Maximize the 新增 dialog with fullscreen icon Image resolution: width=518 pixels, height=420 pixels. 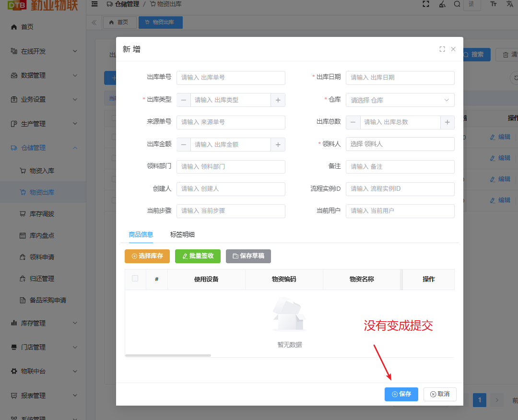click(442, 49)
